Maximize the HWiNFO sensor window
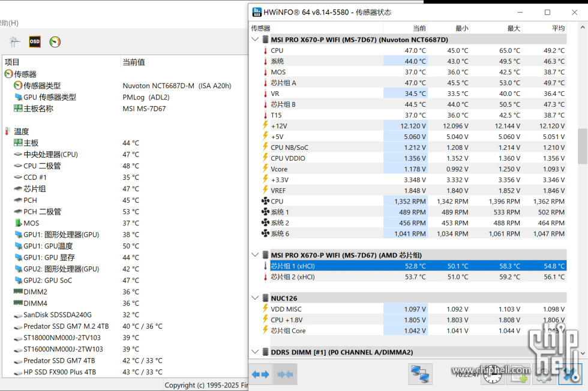The width and height of the screenshot is (588, 391). [547, 13]
